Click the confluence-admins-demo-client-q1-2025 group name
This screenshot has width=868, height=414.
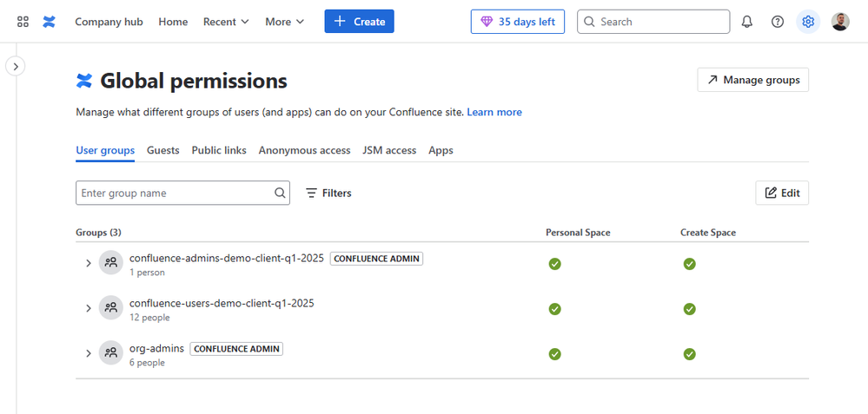(x=227, y=258)
